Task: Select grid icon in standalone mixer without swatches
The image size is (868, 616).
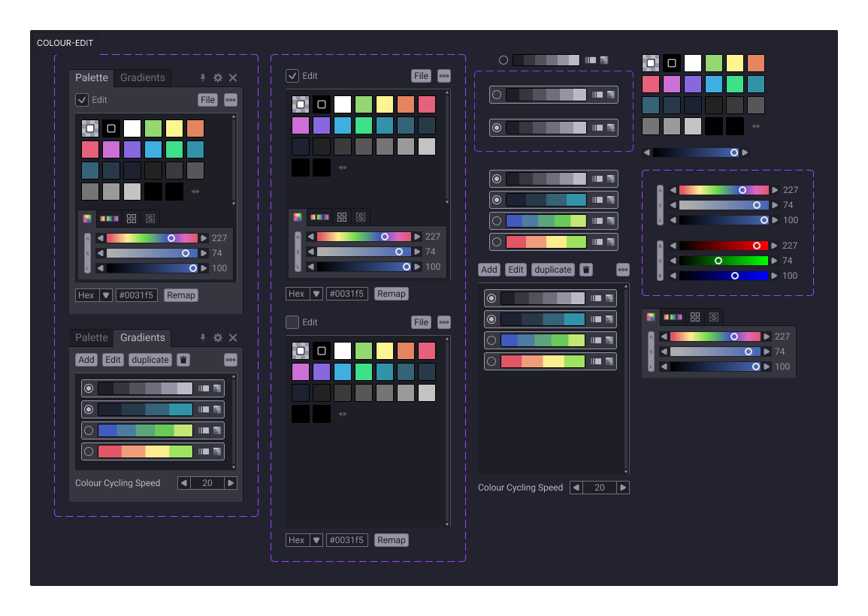Action: [x=695, y=317]
